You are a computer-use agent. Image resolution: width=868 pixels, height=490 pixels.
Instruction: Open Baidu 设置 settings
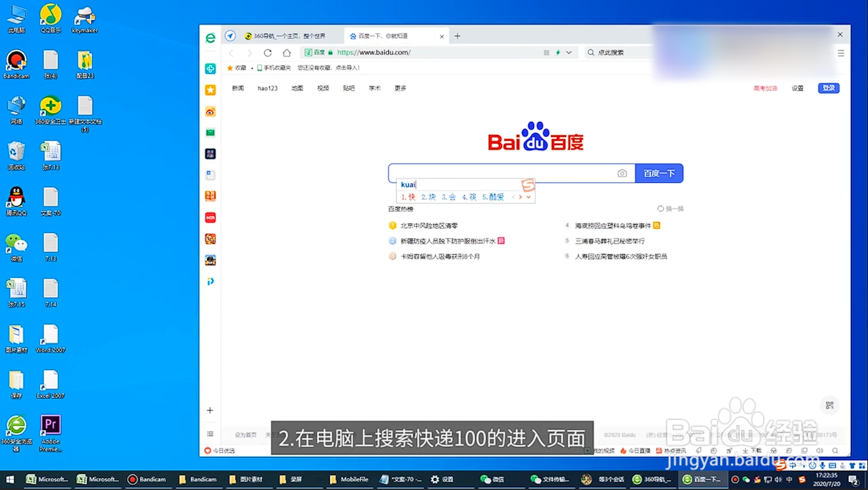pyautogui.click(x=797, y=89)
